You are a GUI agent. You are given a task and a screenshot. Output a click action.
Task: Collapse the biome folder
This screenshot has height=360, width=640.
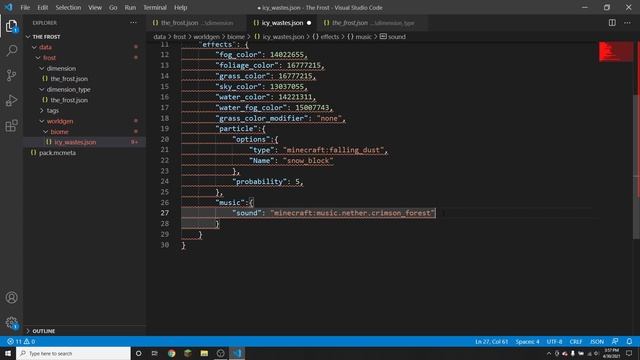point(59,132)
